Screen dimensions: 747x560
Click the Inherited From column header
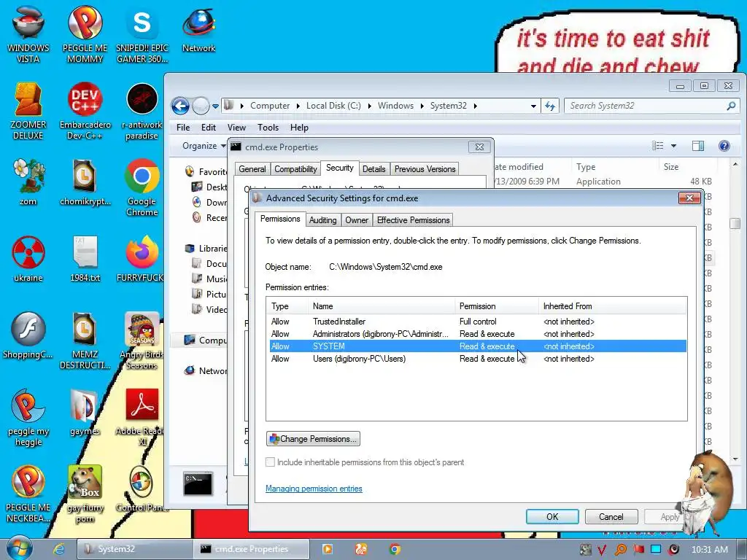pyautogui.click(x=613, y=306)
